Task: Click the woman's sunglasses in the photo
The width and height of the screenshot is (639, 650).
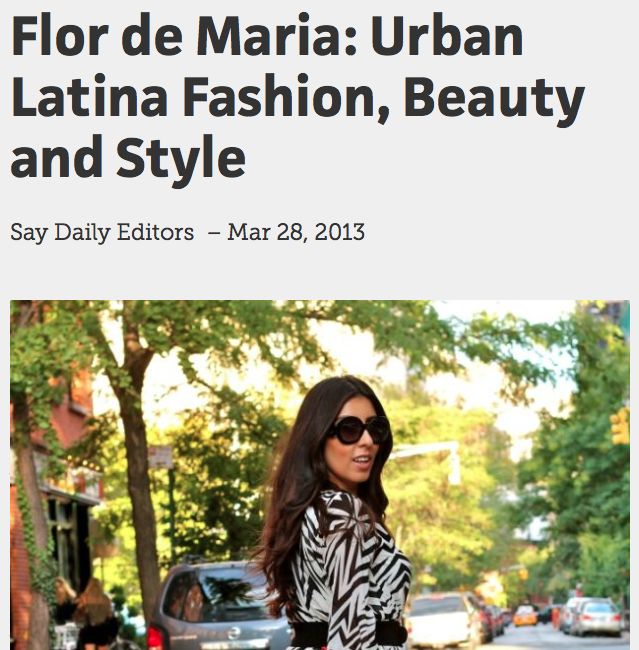Action: (x=359, y=431)
